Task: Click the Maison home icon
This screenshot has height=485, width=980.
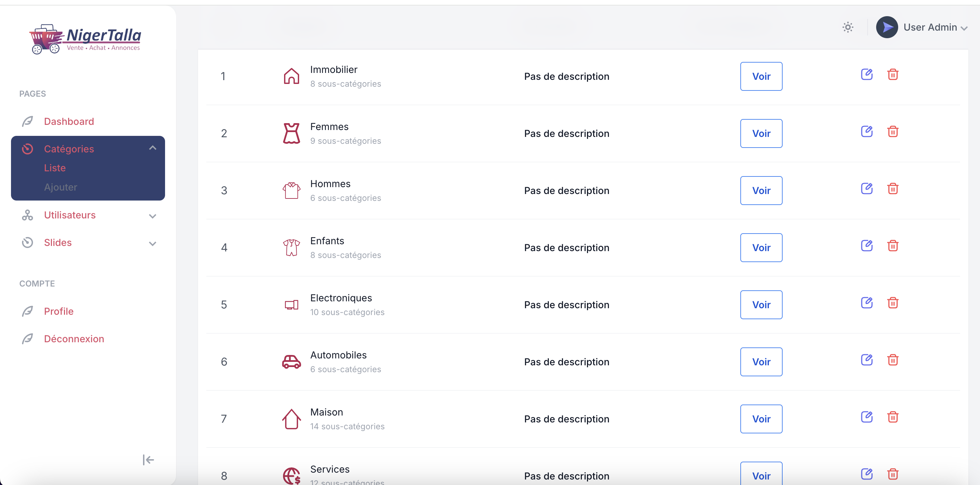Action: coord(291,419)
